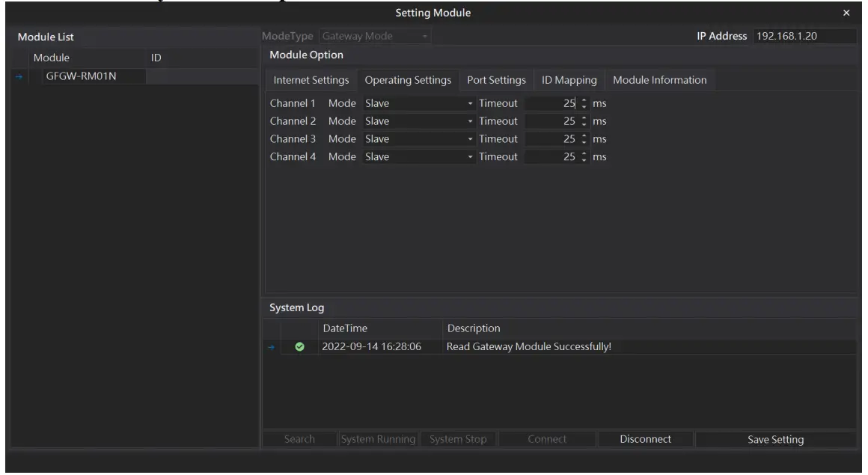Click the IP Address input field
This screenshot has height=475, width=868.
point(803,35)
